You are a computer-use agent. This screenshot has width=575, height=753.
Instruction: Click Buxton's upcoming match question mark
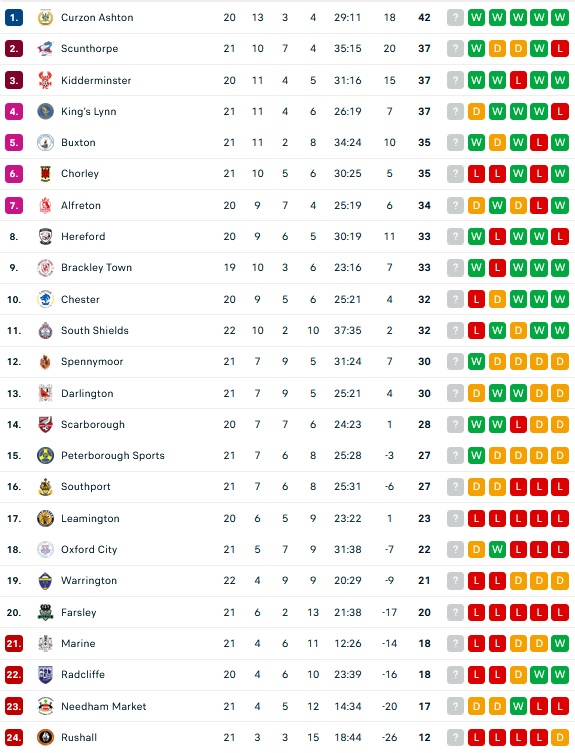click(x=455, y=143)
